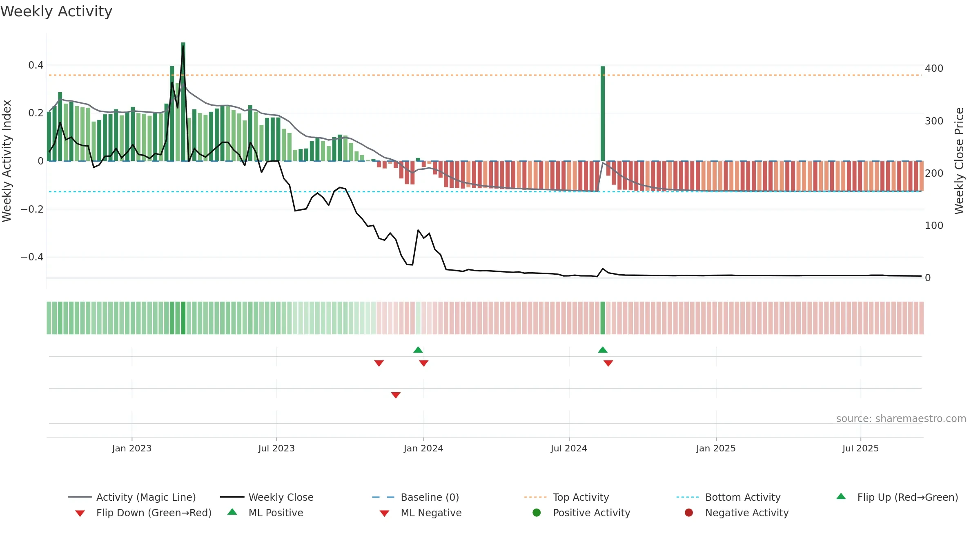
Task: Toggle Flip Down (Green→Red) legend entry
Action: 143,513
